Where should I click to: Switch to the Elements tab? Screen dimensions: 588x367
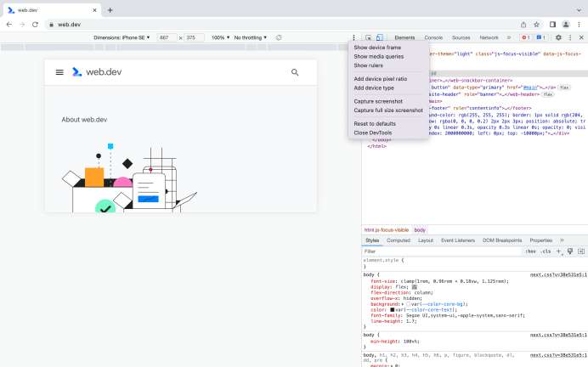coord(404,37)
